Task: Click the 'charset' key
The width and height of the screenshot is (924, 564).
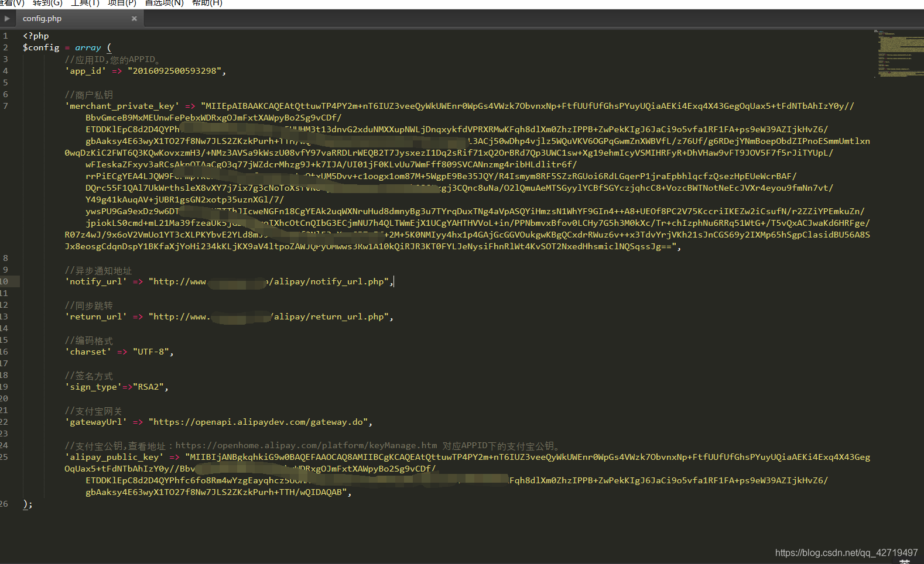Action: [88, 352]
